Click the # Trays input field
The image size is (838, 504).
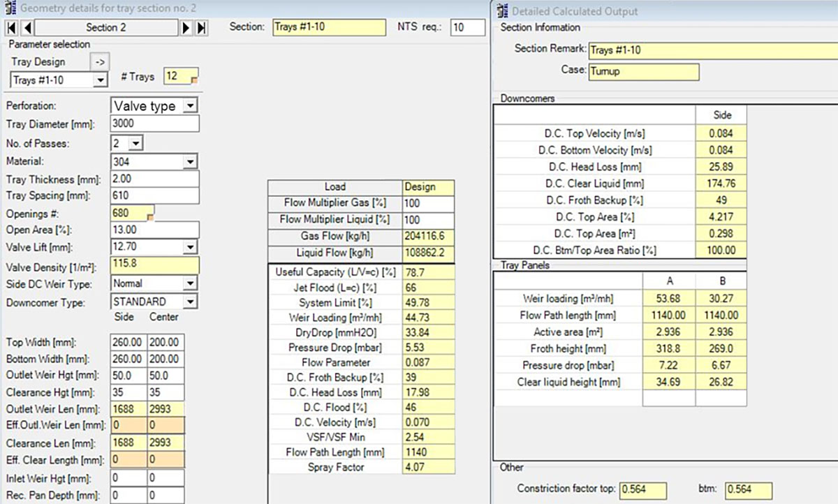click(181, 76)
